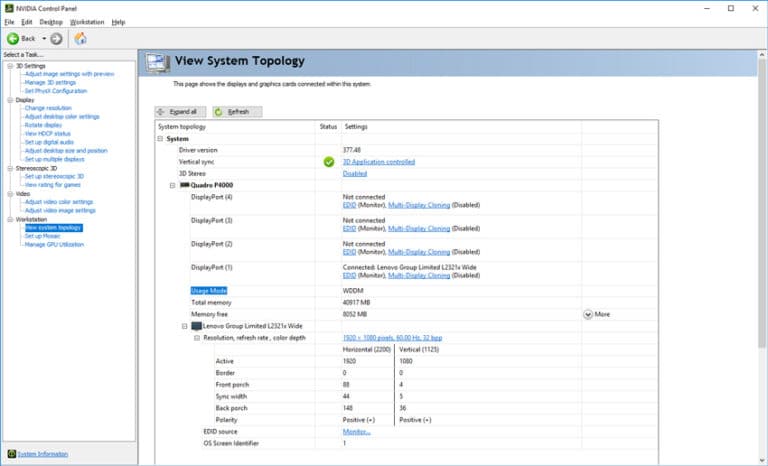The height and width of the screenshot is (466, 768).
Task: Open Set up Mosaic task
Action: 43,236
